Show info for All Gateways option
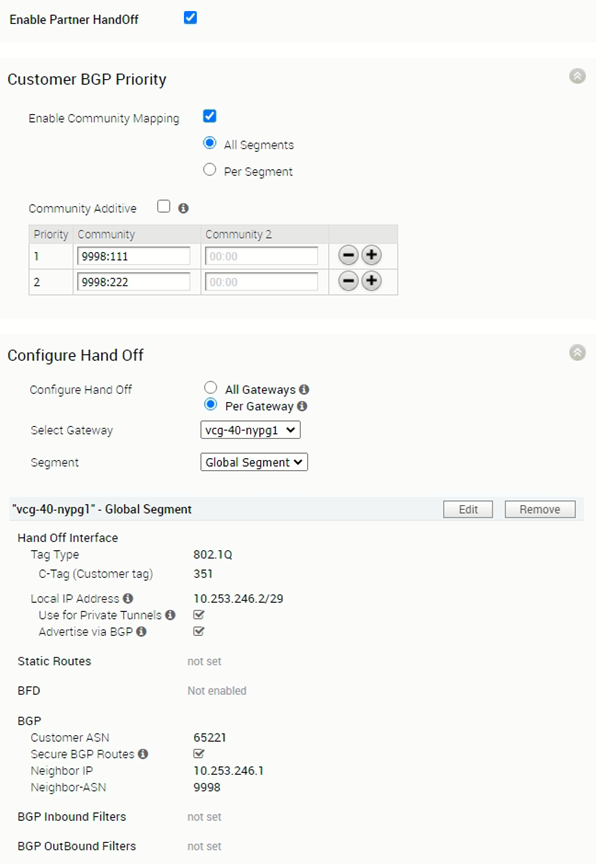Screen dimensions: 607x864 pos(304,390)
